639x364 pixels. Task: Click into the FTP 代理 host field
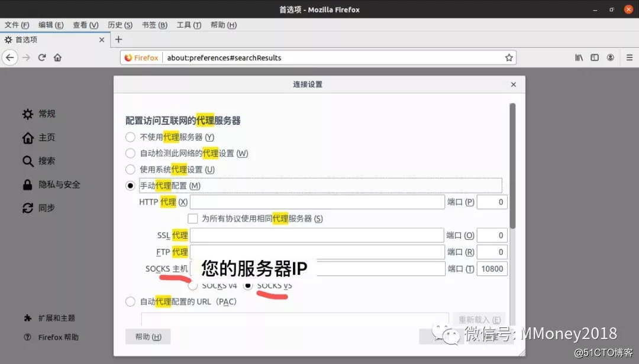pyautogui.click(x=317, y=252)
